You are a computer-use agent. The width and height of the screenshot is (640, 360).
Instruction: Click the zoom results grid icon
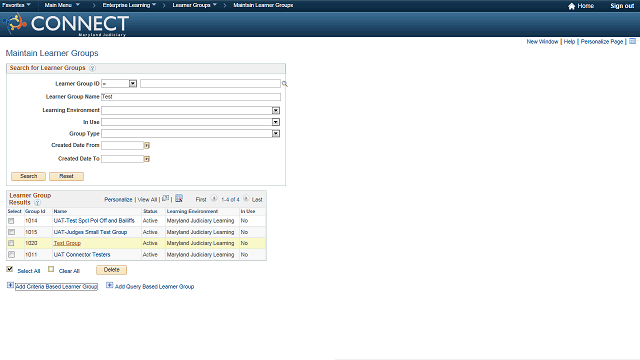(x=165, y=198)
